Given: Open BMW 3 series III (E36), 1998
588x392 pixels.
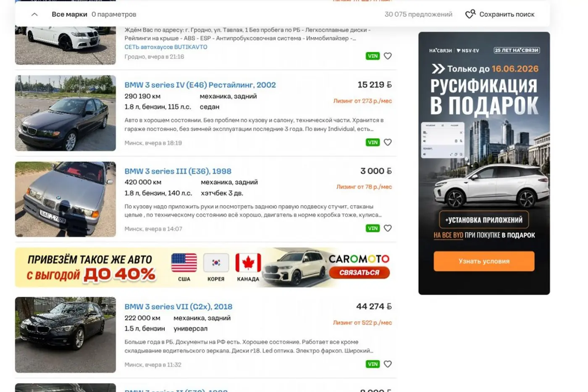Looking at the screenshot, I should (178, 171).
